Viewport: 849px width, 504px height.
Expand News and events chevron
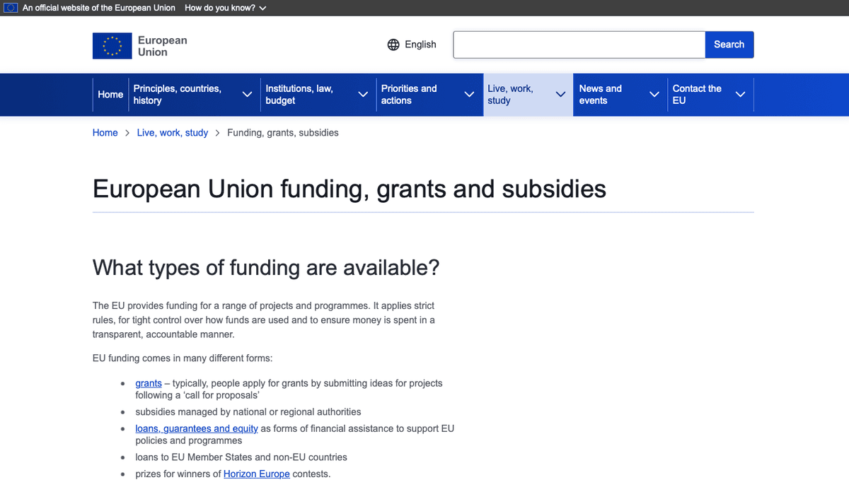(654, 94)
